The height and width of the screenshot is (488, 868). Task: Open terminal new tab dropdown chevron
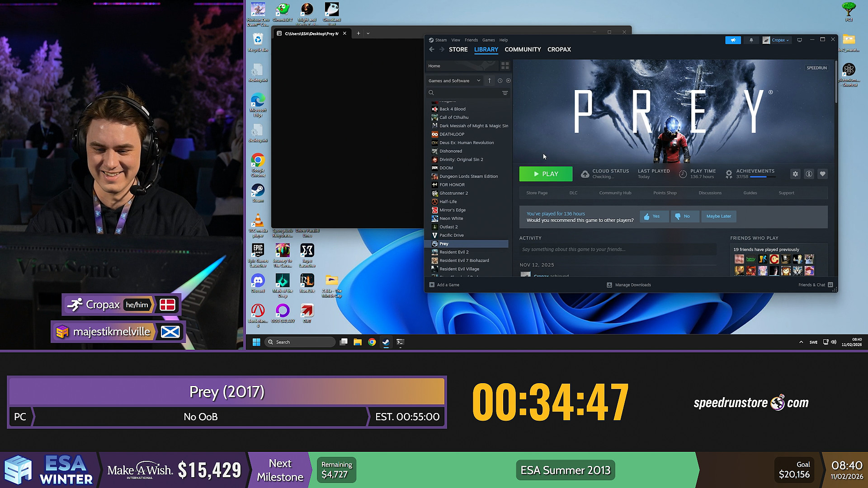coord(368,33)
